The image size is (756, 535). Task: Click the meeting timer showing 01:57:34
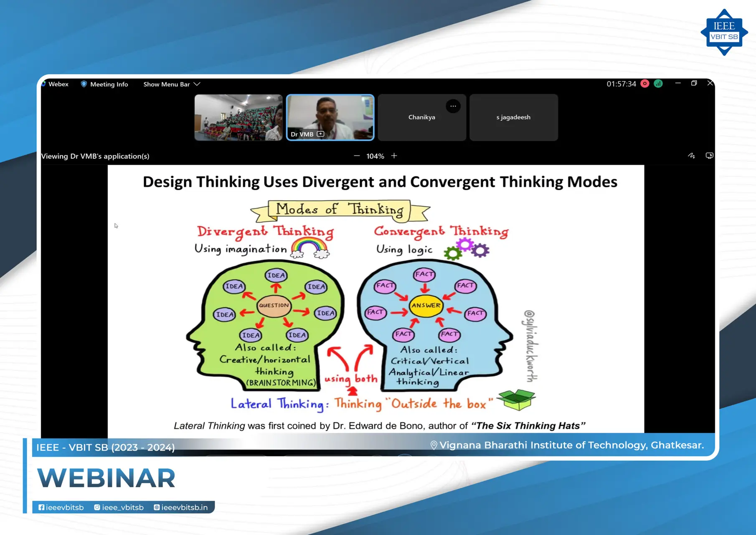(x=621, y=84)
